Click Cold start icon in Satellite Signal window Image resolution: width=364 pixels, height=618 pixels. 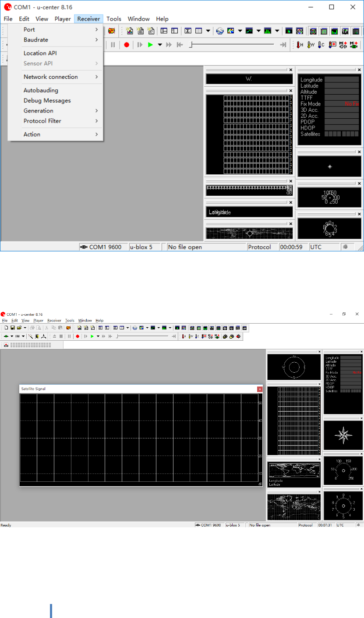click(x=197, y=336)
